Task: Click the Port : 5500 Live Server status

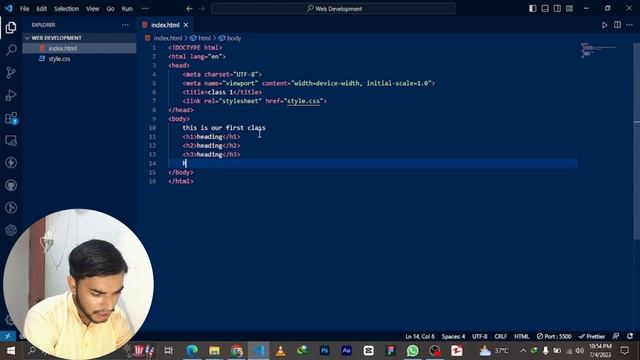Action: tap(554, 336)
